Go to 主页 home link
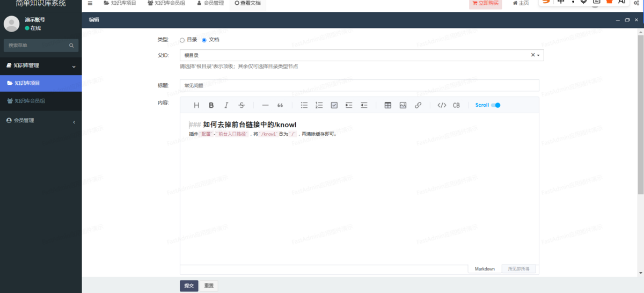The width and height of the screenshot is (644, 293). (x=521, y=3)
